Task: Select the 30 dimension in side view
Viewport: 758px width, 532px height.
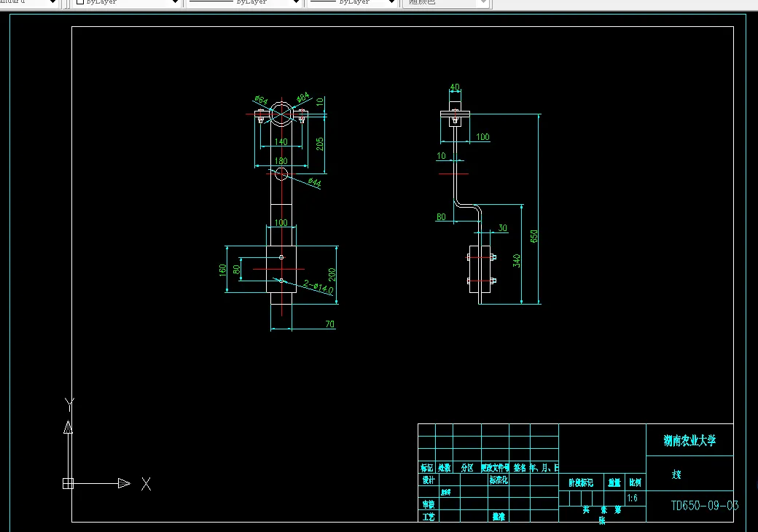Action: [x=503, y=228]
